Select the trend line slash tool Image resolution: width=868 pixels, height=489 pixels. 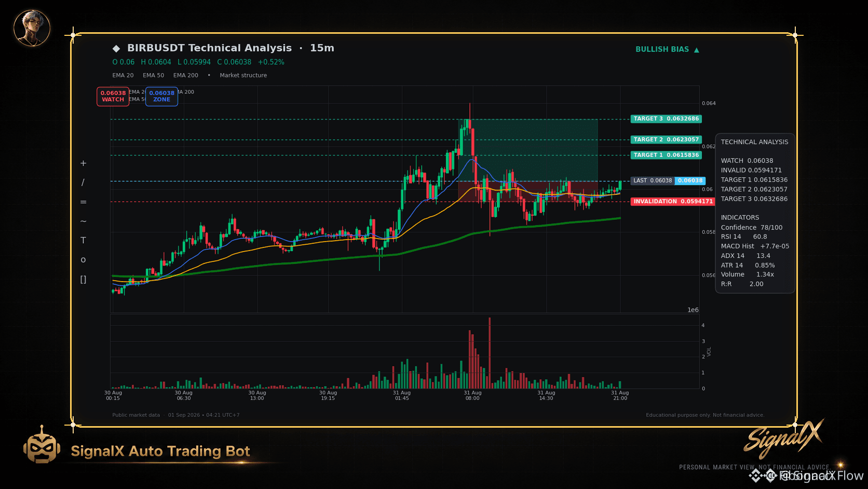83,182
